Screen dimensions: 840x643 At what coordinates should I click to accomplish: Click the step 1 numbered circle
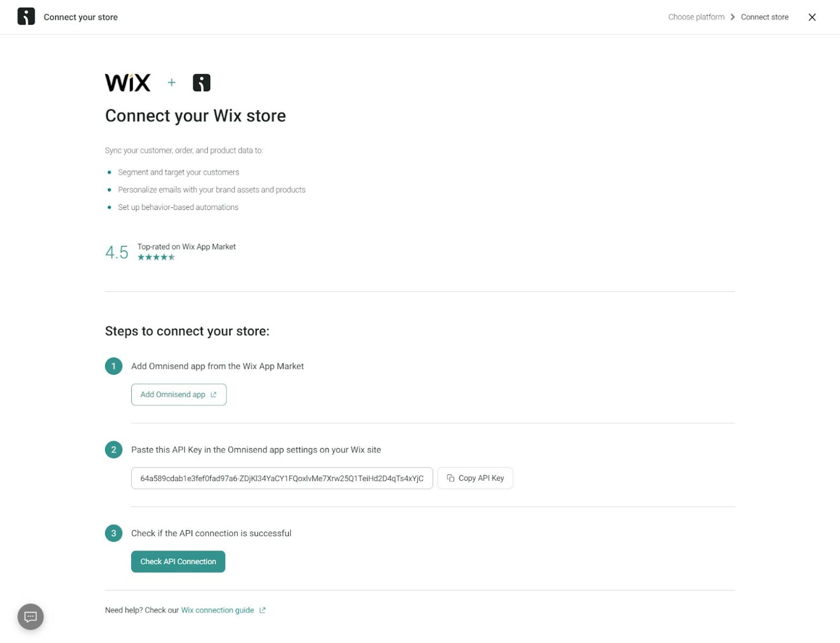tap(113, 366)
